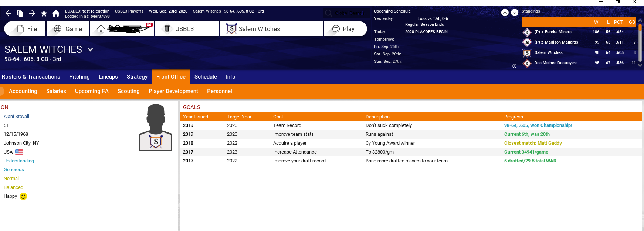The height and width of the screenshot is (231, 644).
Task: Click the up arrow circle near Standings
Action: point(505,13)
